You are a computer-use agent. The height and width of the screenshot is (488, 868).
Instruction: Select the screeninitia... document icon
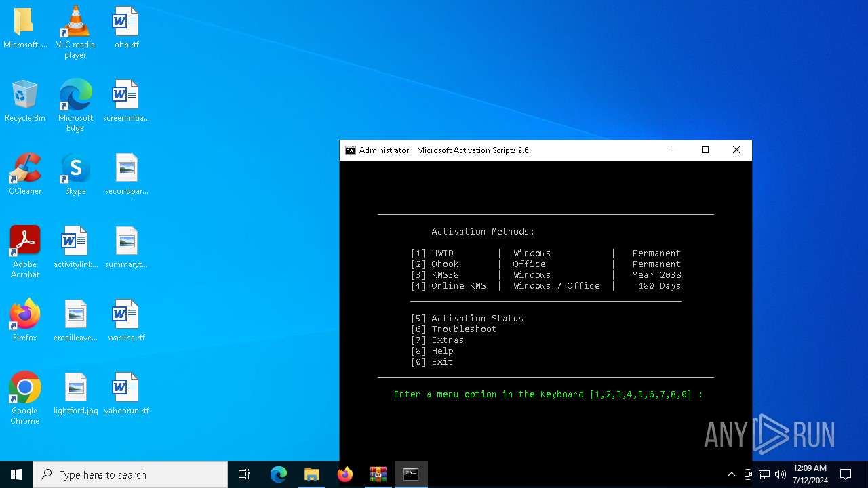pyautogui.click(x=126, y=101)
